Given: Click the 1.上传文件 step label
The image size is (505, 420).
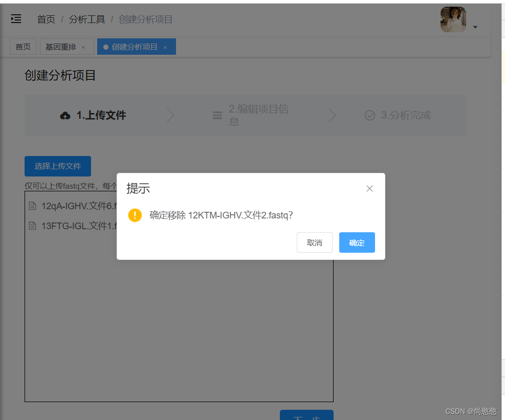Looking at the screenshot, I should point(101,115).
